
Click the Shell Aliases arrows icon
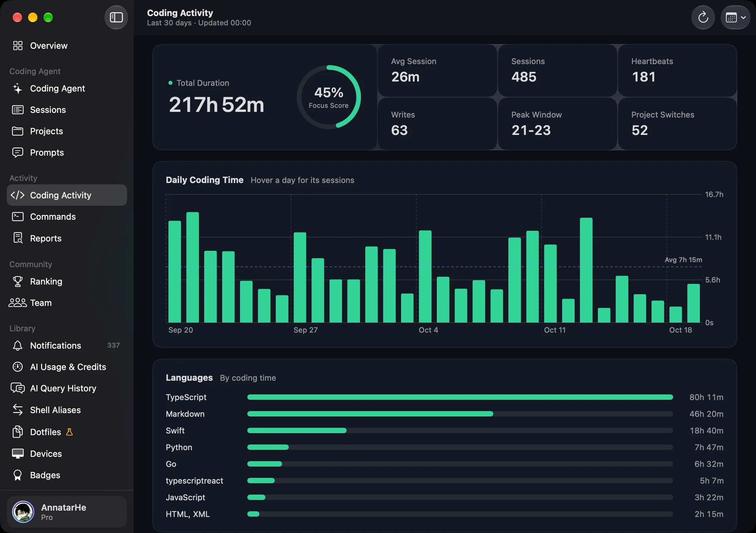pos(18,410)
